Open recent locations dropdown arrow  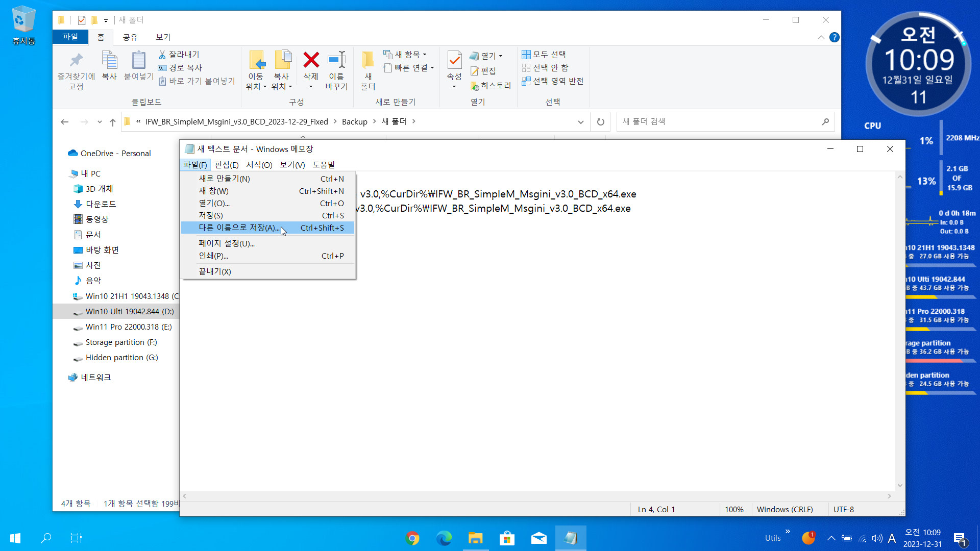tap(100, 122)
